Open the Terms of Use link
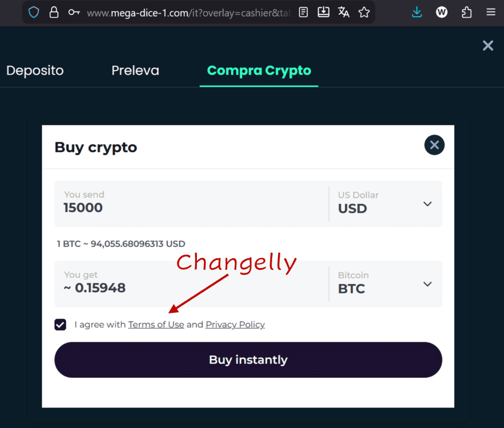Viewport: 504px width, 428px height. coord(156,325)
